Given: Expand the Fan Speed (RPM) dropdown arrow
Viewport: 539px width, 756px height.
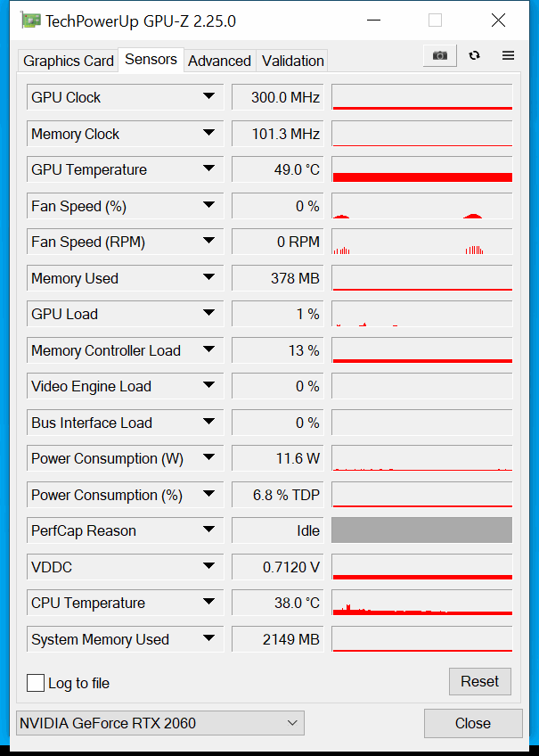Looking at the screenshot, I should [x=208, y=241].
